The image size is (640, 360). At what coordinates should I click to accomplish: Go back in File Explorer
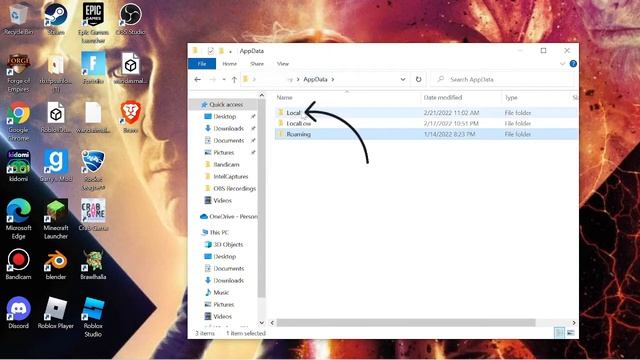[198, 80]
